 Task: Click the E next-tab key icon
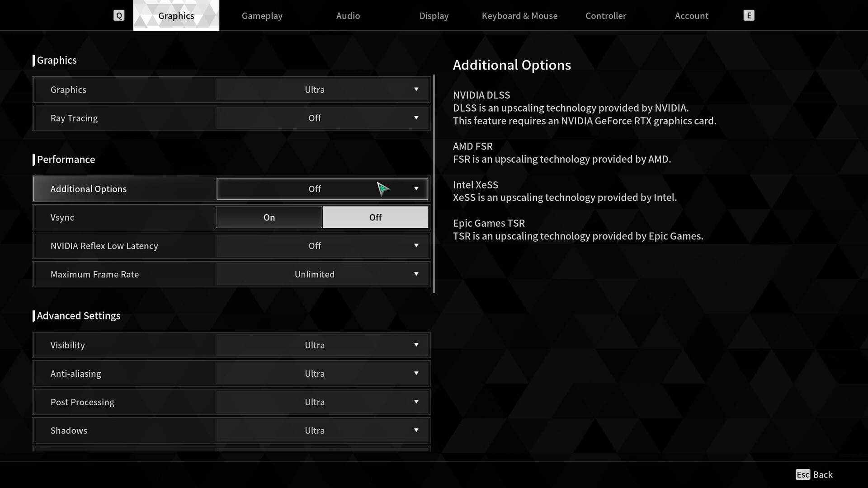pyautogui.click(x=749, y=16)
